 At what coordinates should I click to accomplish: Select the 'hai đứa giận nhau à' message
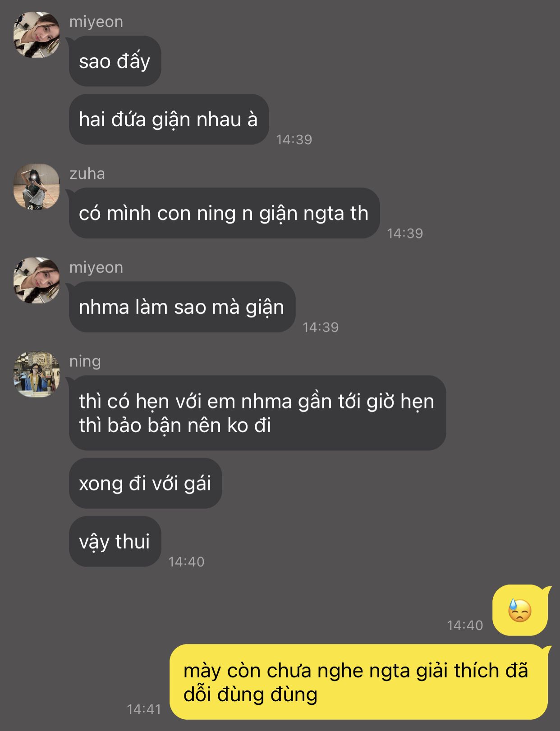coord(169,119)
